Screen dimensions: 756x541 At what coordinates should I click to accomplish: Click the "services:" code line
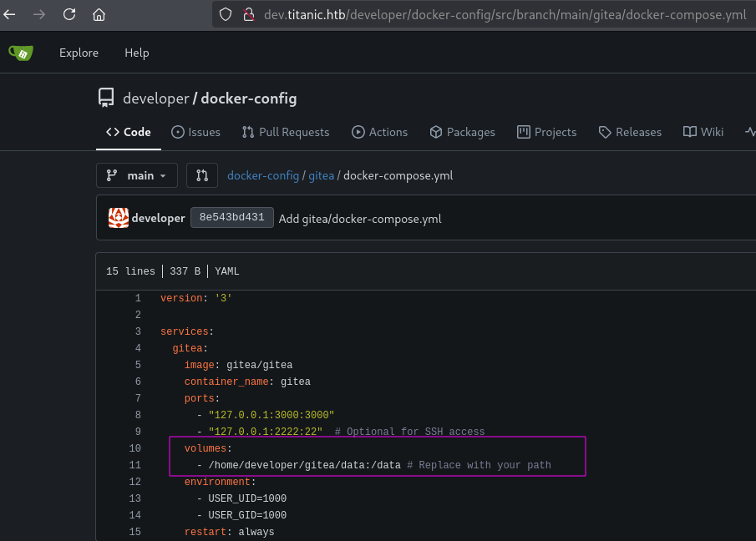(187, 331)
